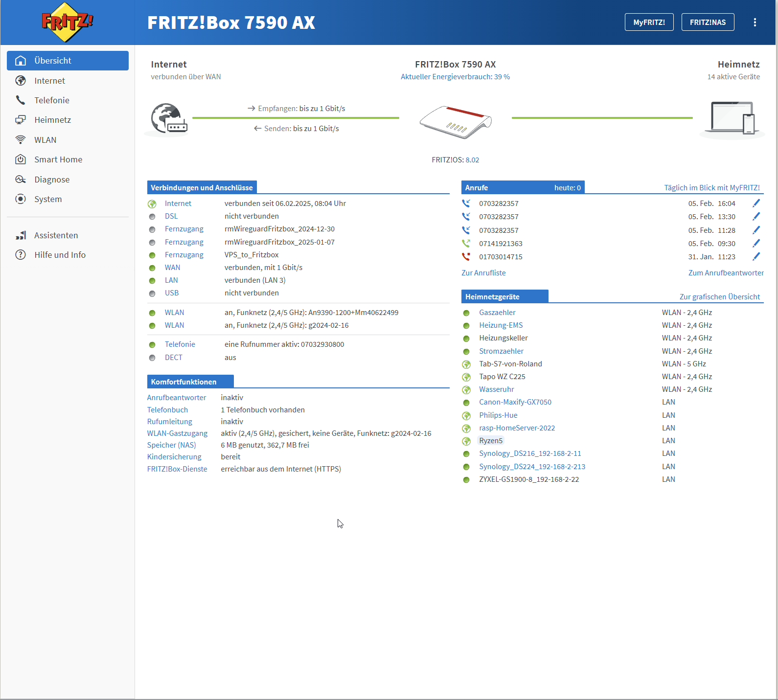Click the FRITZ! logo
778x700 pixels.
click(68, 22)
